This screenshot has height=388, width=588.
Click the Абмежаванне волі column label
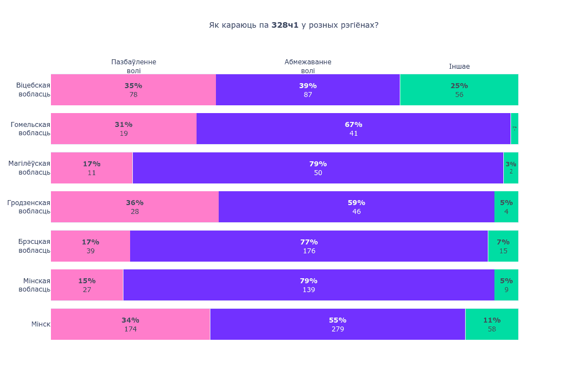(308, 67)
